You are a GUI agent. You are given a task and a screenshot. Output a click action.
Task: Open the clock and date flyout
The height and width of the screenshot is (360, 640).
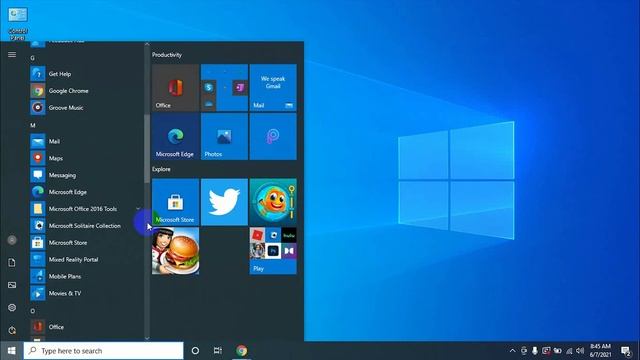coord(600,351)
